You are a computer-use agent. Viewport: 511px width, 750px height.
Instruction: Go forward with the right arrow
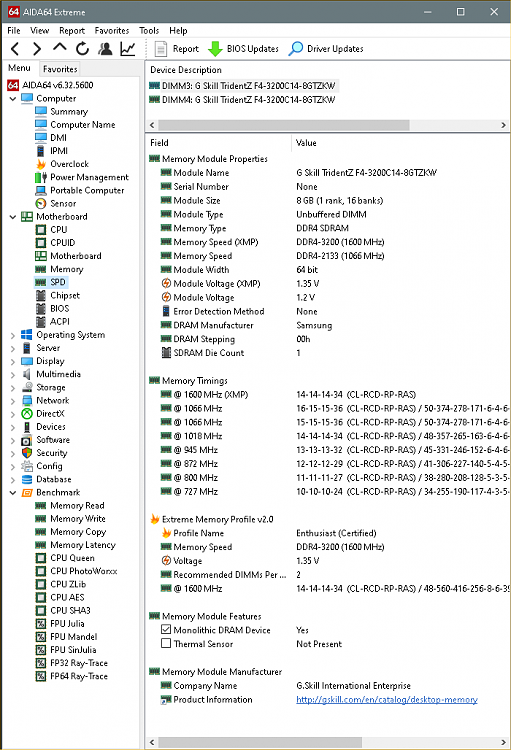coord(37,49)
